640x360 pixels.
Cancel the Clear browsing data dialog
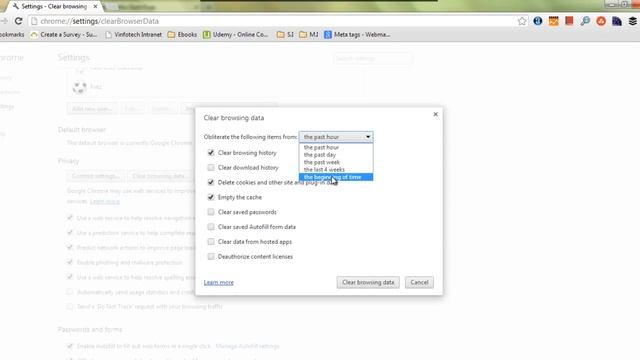point(419,282)
